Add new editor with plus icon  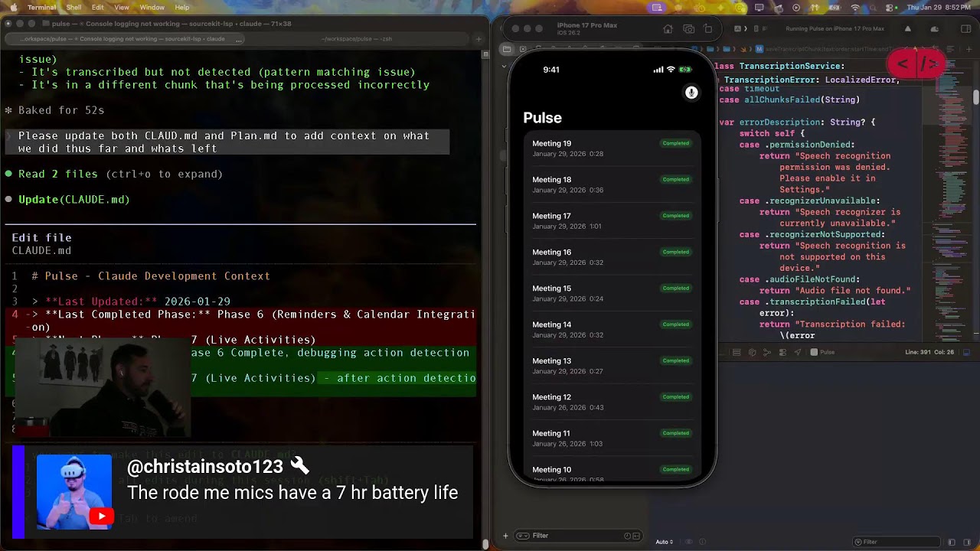tap(969, 49)
